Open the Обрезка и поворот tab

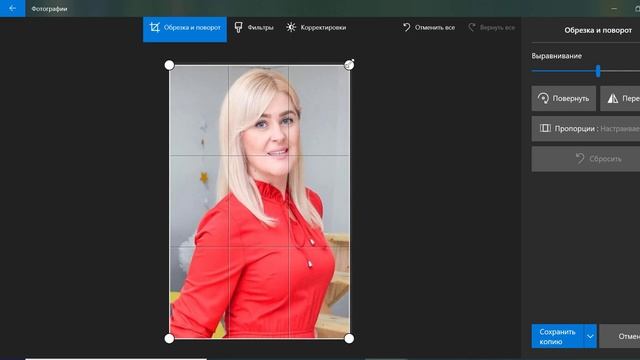point(185,29)
